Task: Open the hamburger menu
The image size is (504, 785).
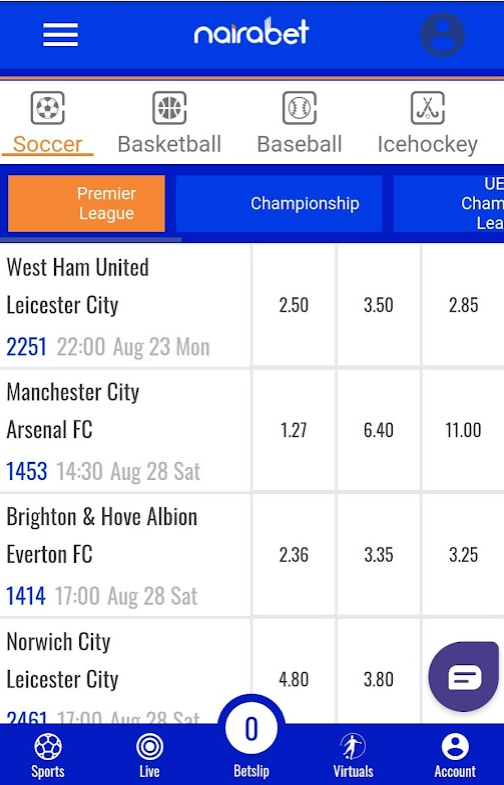Action: pos(60,35)
